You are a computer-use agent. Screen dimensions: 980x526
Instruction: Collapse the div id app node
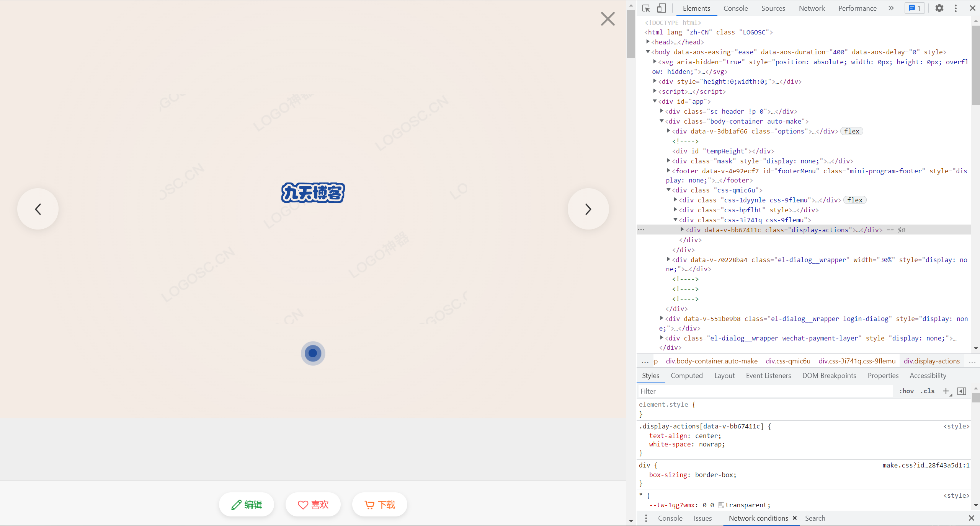point(655,101)
